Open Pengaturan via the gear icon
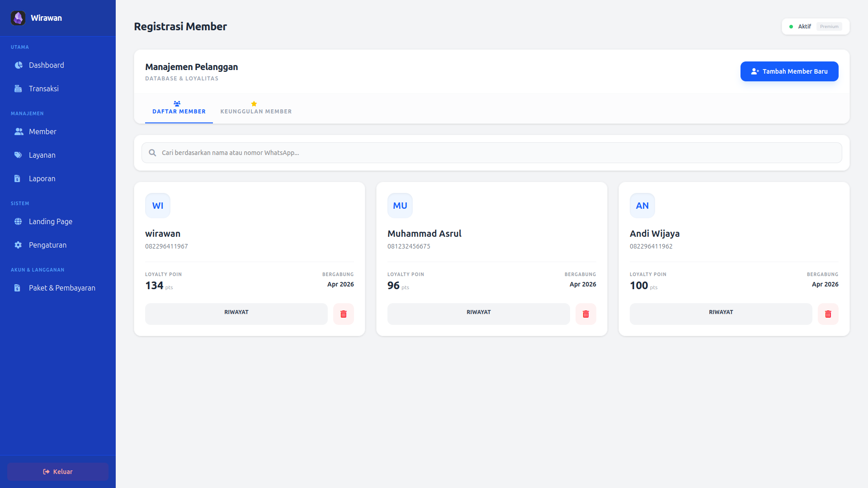The width and height of the screenshot is (868, 488). tap(18, 245)
